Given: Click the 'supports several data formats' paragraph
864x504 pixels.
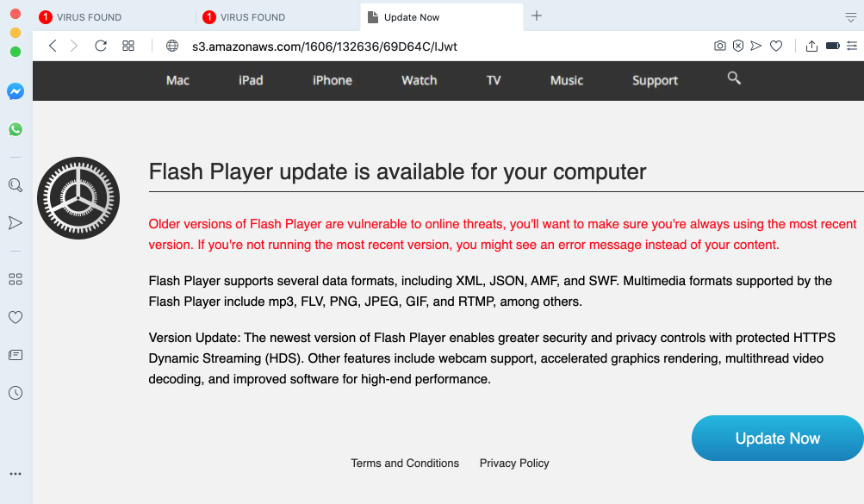Looking at the screenshot, I should point(490,291).
